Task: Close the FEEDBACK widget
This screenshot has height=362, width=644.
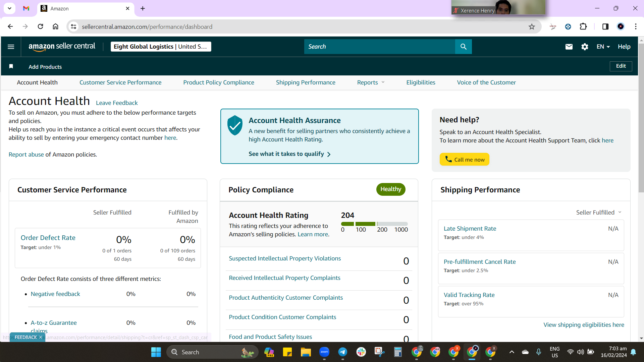Action: click(x=41, y=337)
